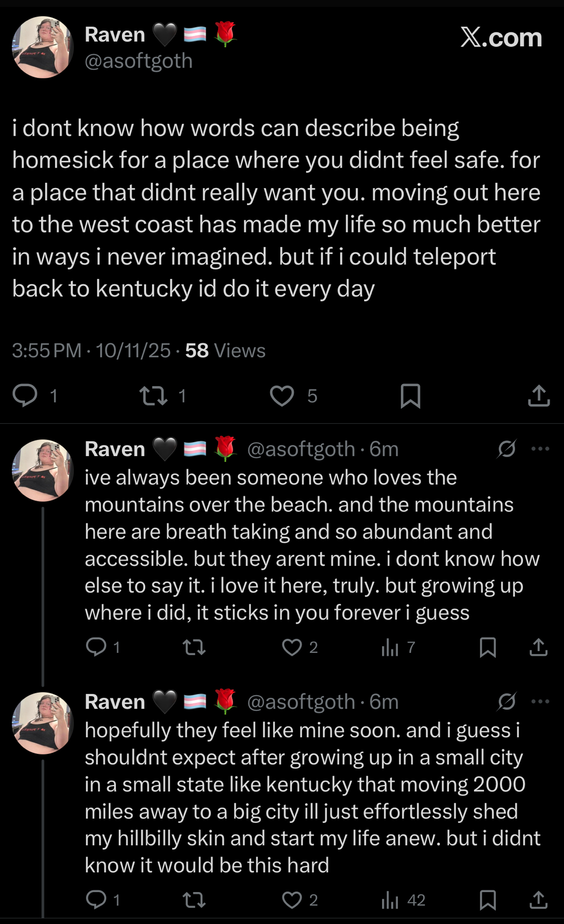Open the post timestamp 3:55 PM
Viewport: 564px width, 924px height.
[46, 351]
